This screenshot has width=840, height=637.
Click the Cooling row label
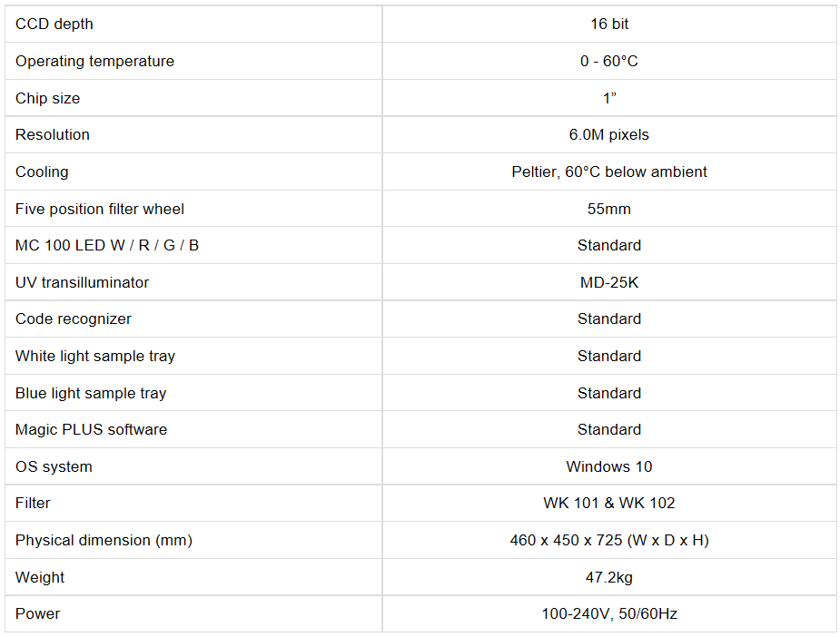tap(42, 171)
